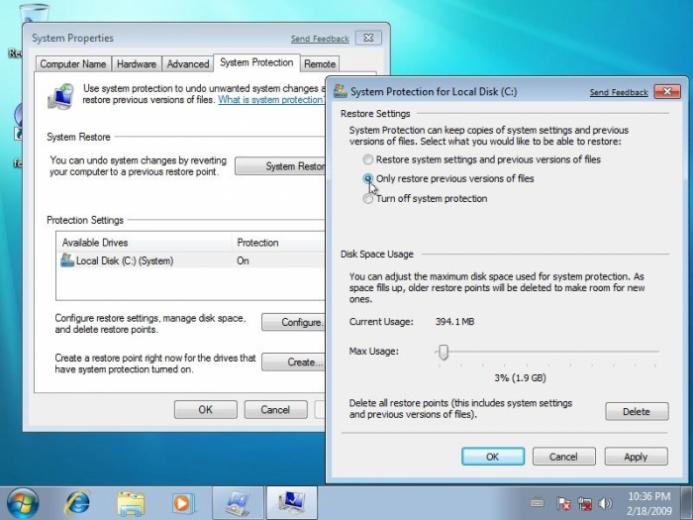Launch Internet Explorer from the taskbar
Image resolution: width=693 pixels, height=520 pixels.
click(x=77, y=503)
